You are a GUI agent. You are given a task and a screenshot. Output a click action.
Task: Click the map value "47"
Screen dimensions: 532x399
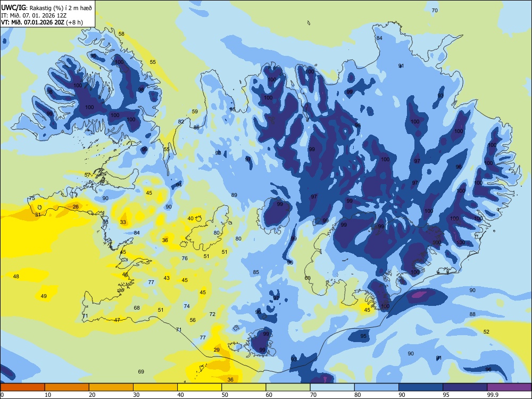click(117, 320)
